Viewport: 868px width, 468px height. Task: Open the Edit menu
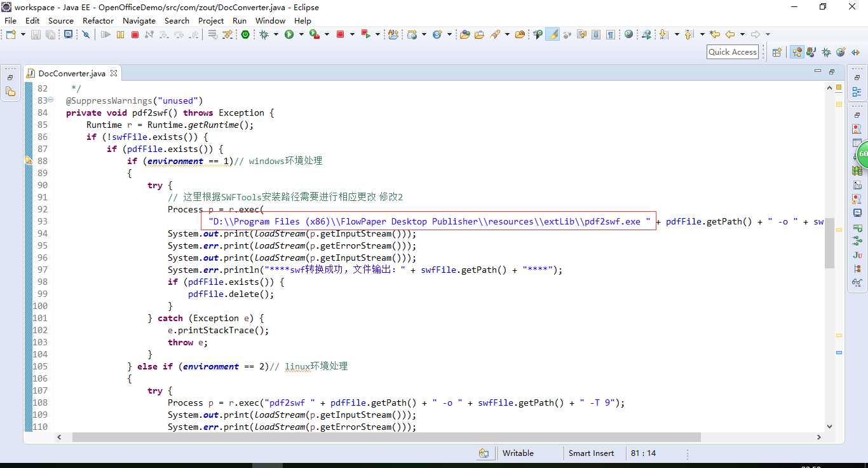tap(32, 20)
